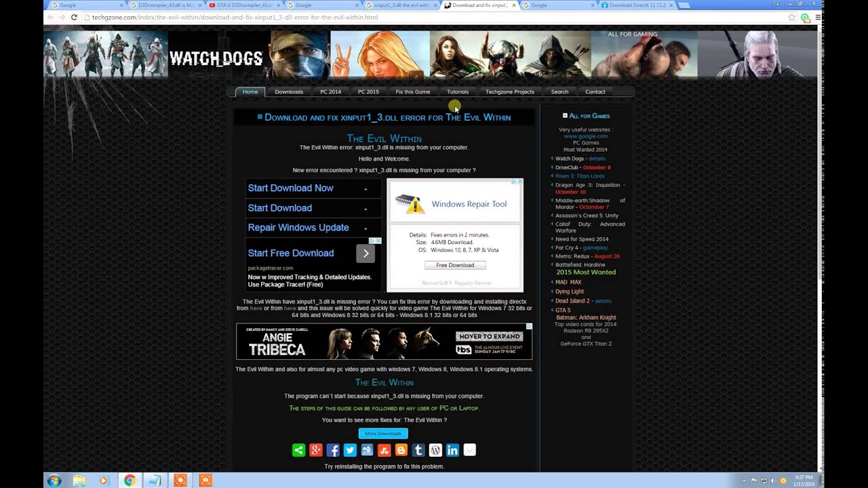Share page on Twitter icon
The height and width of the screenshot is (488, 868).
[350, 450]
